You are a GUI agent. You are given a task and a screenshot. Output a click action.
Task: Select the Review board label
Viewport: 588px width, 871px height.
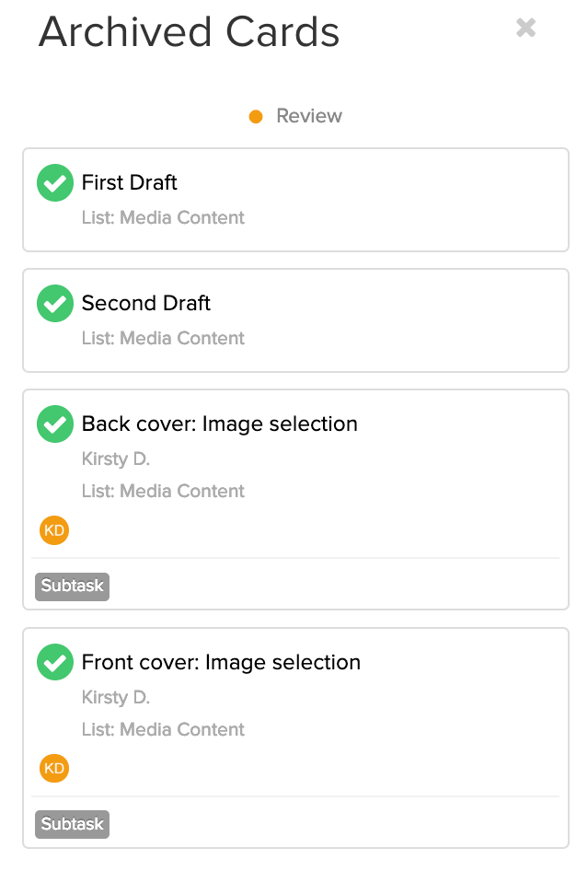tap(309, 115)
